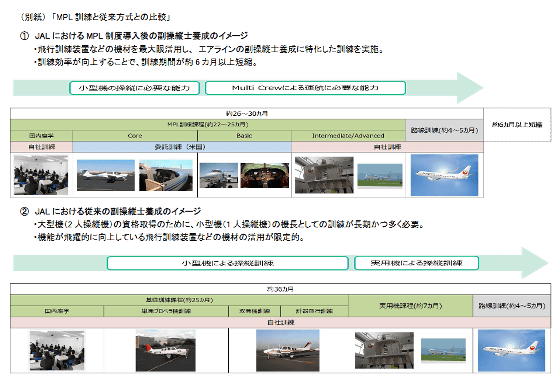Click the 実用機課程(約7カ月) cell
This screenshot has width=560, height=384.
coord(411,306)
